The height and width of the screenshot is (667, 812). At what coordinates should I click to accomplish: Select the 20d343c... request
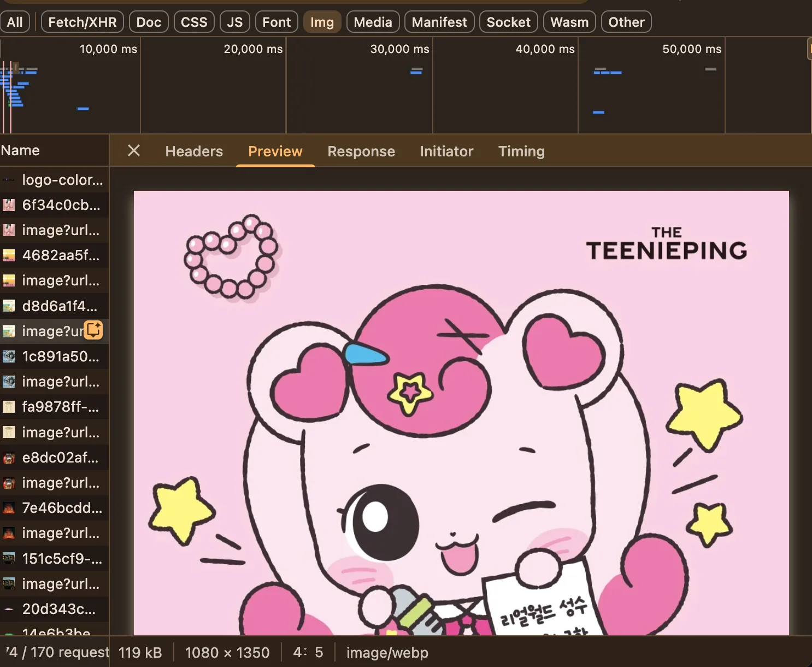pyautogui.click(x=55, y=609)
